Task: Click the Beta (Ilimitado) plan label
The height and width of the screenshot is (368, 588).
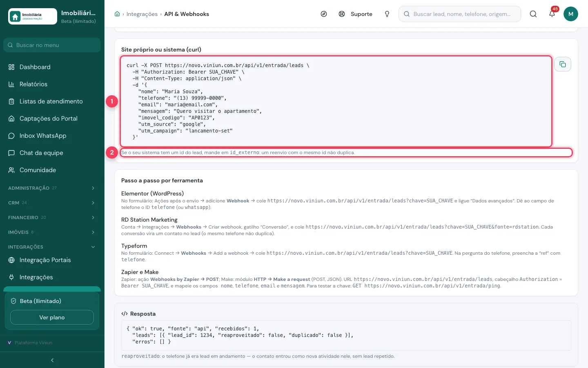Action: pos(40,301)
